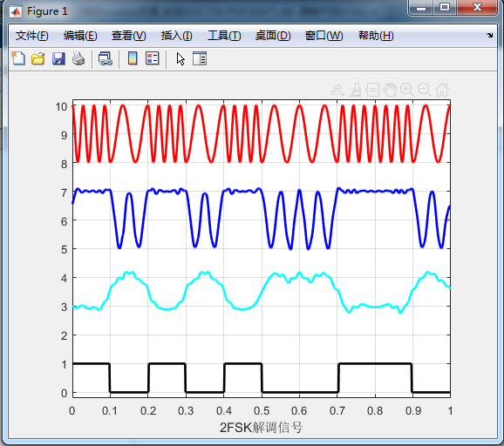
Task: Select the Zoom Out axes tool
Action: [x=425, y=90]
